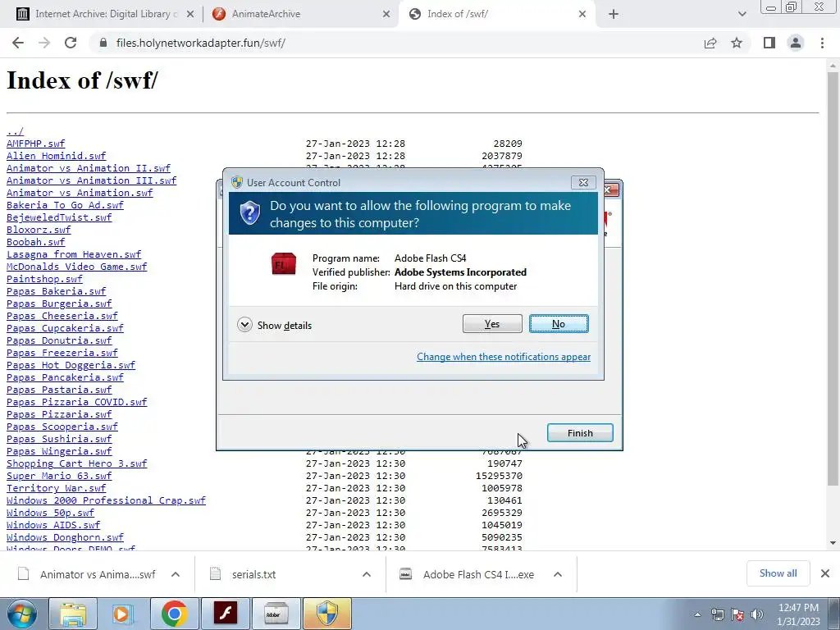Open McDonalds Video Game.swf link

coord(76,267)
